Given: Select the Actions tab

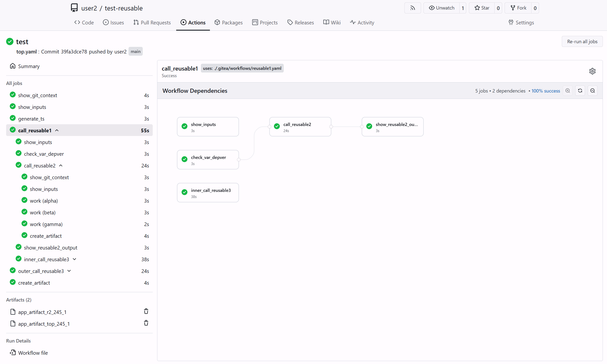Looking at the screenshot, I should pos(193,22).
